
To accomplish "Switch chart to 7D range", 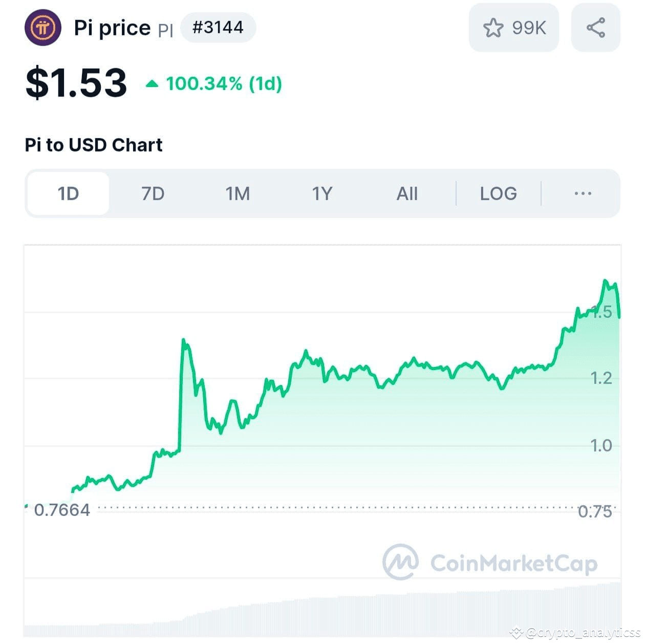I will pos(153,194).
